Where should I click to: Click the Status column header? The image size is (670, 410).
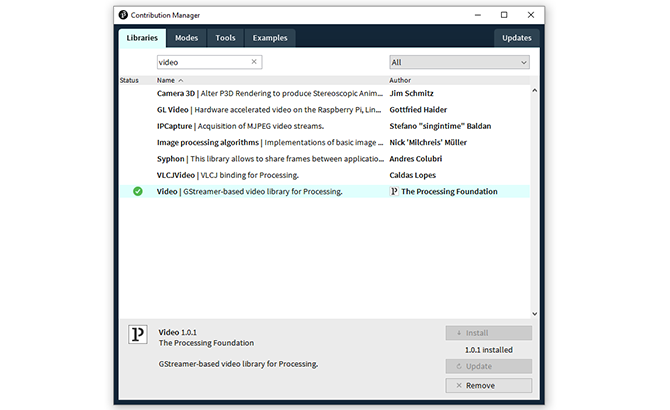[130, 80]
